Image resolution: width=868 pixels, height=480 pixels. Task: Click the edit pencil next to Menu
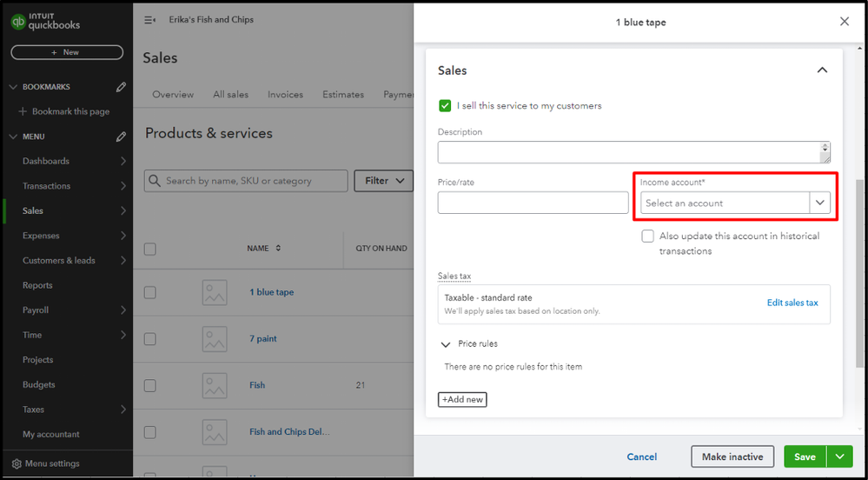122,137
